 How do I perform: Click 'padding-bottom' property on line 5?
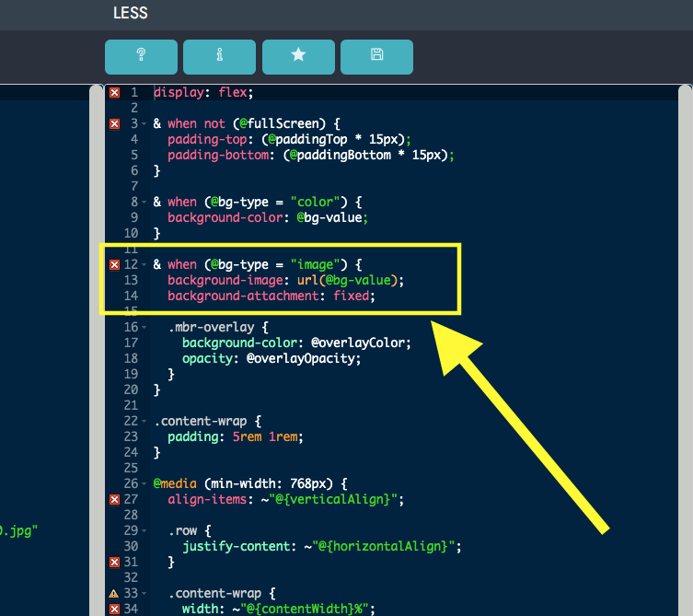click(x=218, y=155)
